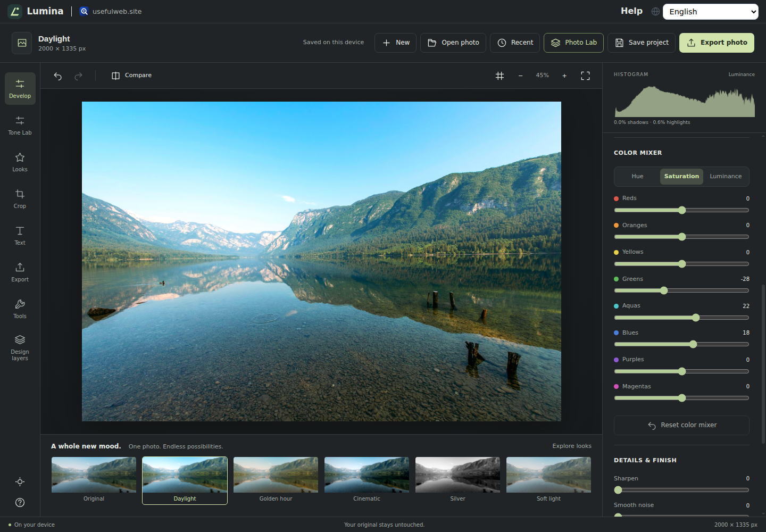766x532 pixels.
Task: Click 'On your device' status indicator
Action: pyautogui.click(x=31, y=525)
